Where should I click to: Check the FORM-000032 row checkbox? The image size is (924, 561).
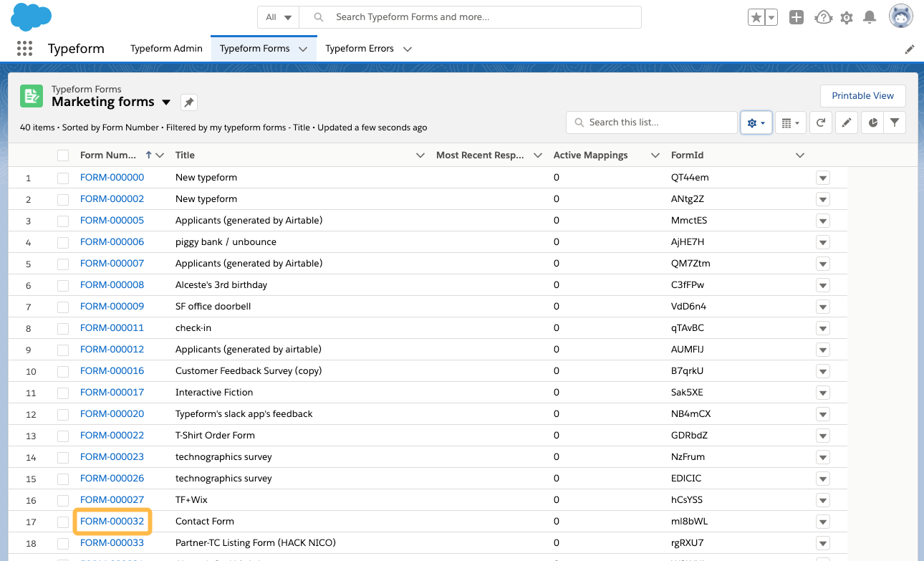(63, 522)
